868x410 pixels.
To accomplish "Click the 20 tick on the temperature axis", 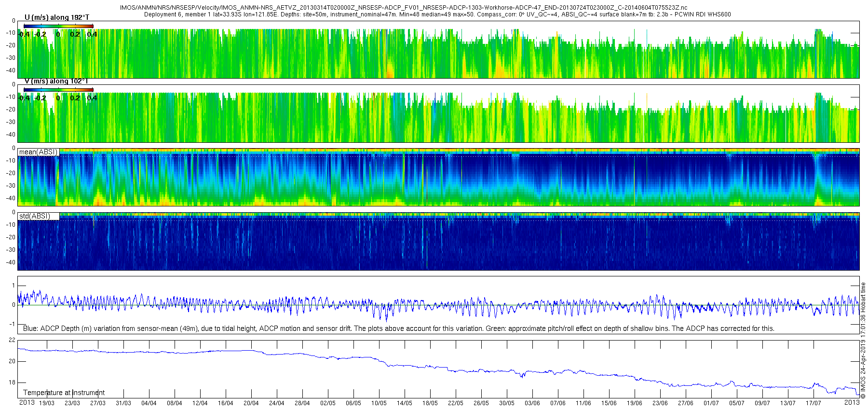I will tap(12, 361).
